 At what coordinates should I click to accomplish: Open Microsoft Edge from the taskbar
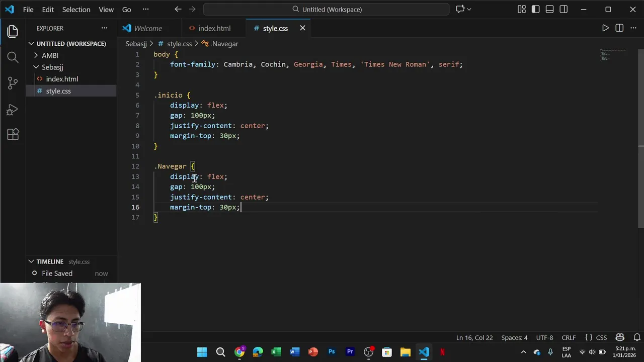258,352
